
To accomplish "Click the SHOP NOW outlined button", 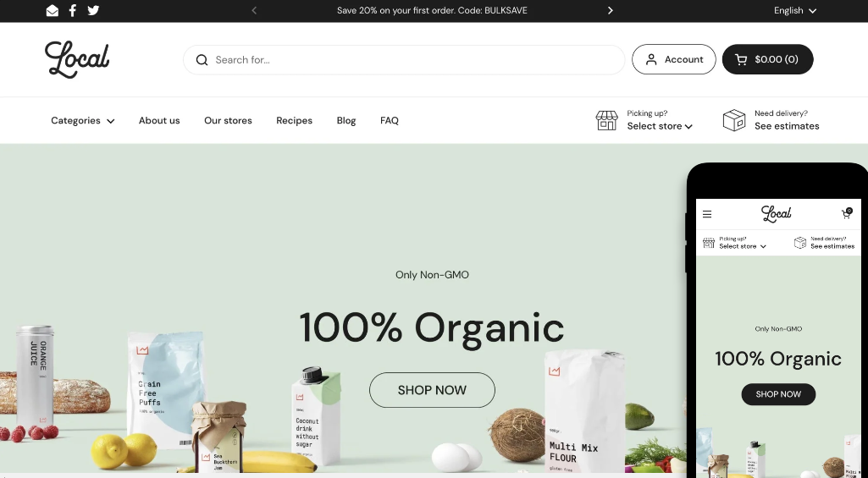I will 432,390.
